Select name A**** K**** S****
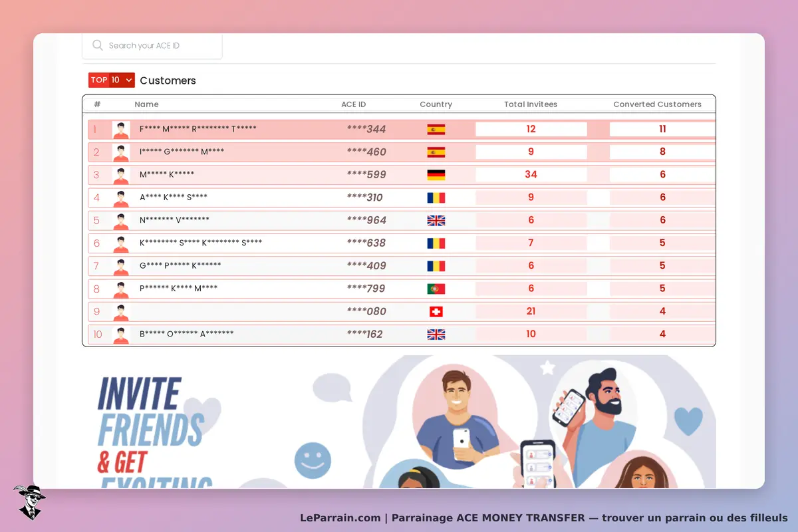Image resolution: width=798 pixels, height=532 pixels. [x=174, y=197]
